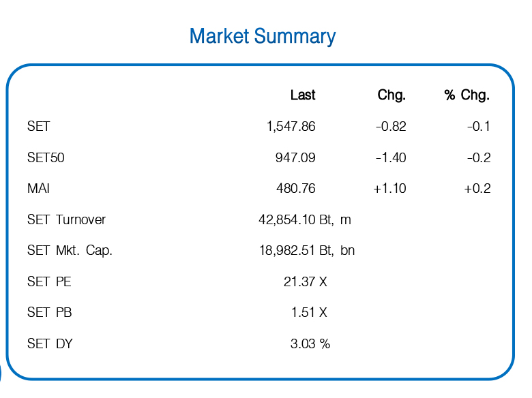
Task: Click the MAI row label
Action: pyautogui.click(x=38, y=188)
